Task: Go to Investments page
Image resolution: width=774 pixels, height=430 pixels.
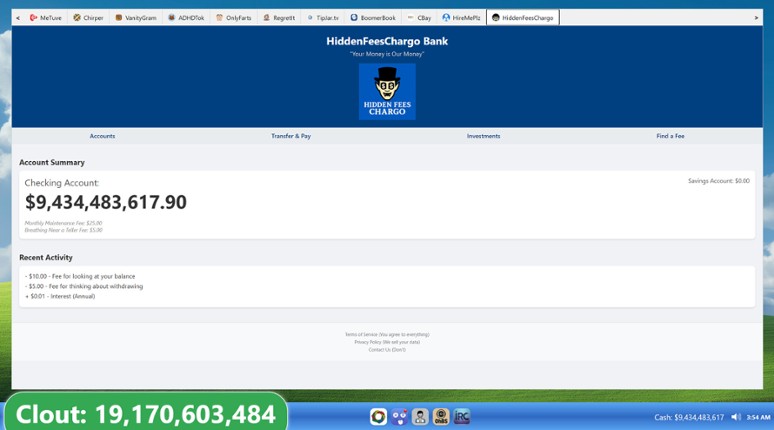Action: point(483,136)
